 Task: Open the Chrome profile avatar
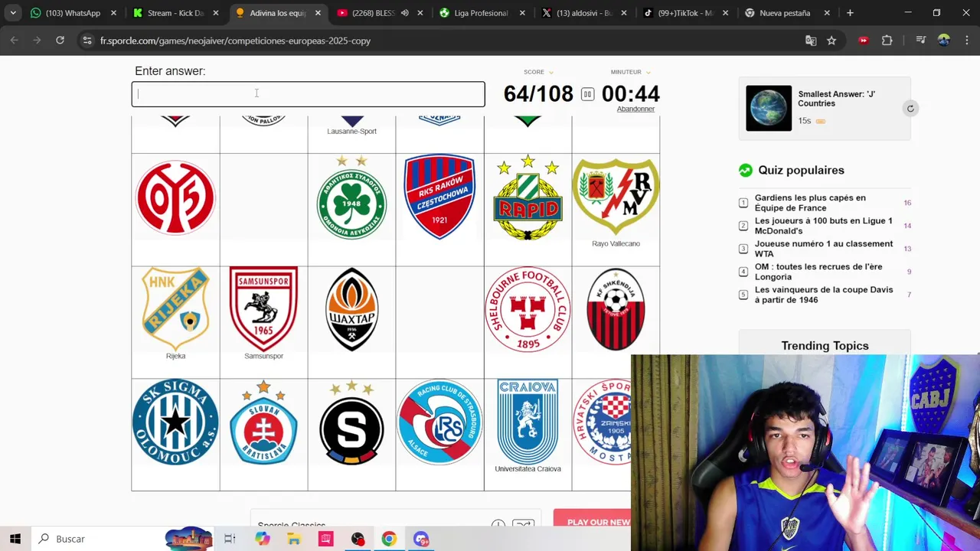point(944,41)
